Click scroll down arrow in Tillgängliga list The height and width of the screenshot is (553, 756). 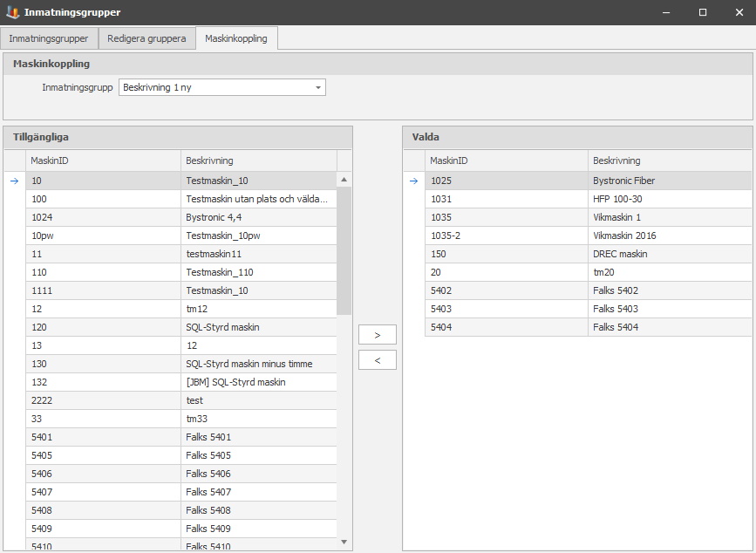(344, 542)
